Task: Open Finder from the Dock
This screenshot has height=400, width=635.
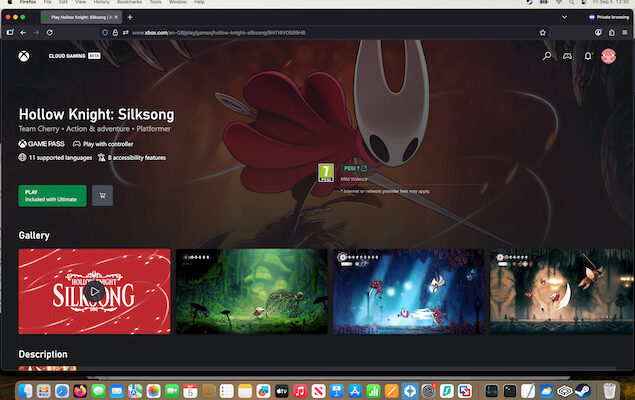Action: click(x=26, y=391)
